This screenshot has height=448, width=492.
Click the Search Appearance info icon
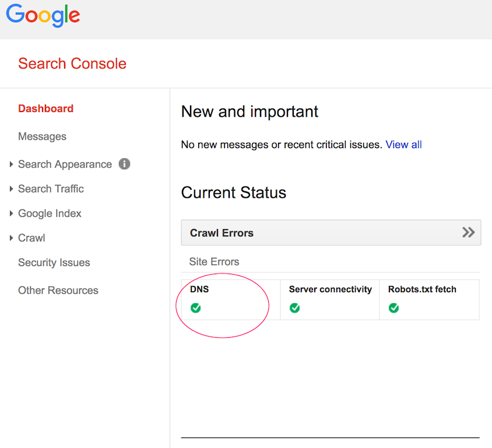124,164
